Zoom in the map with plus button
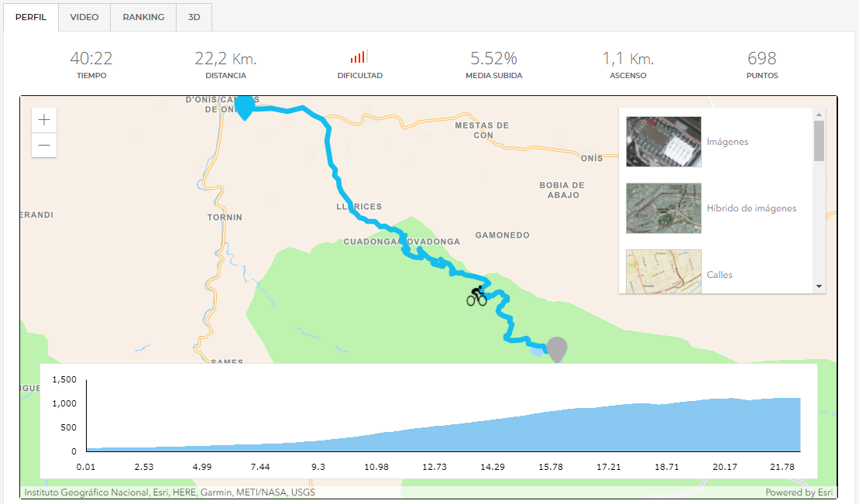Image resolution: width=859 pixels, height=504 pixels. (44, 120)
